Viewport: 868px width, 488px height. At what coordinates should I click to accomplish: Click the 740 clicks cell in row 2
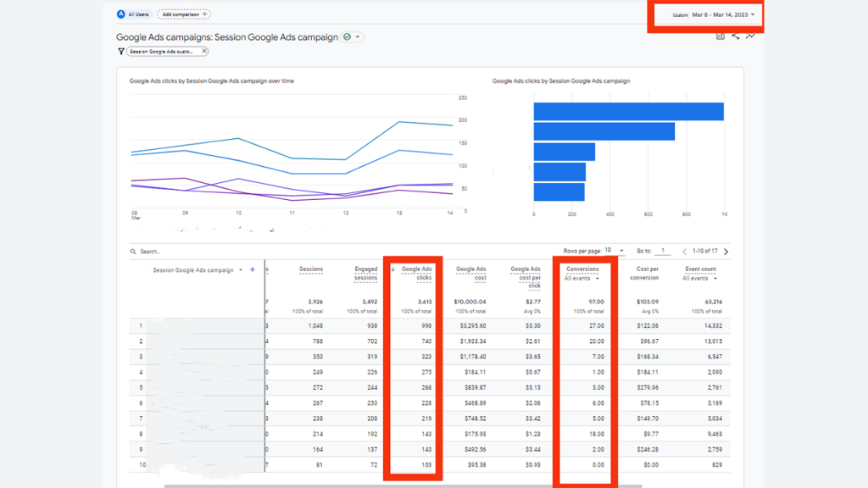426,341
